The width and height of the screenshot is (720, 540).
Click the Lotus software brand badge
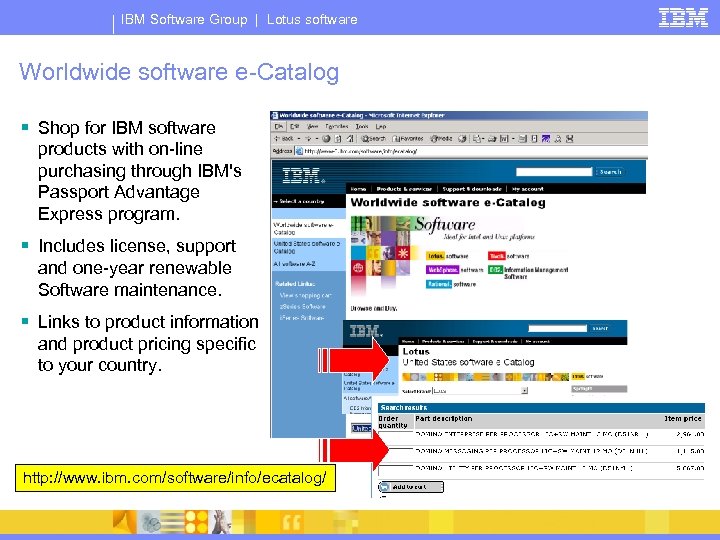coord(447,256)
